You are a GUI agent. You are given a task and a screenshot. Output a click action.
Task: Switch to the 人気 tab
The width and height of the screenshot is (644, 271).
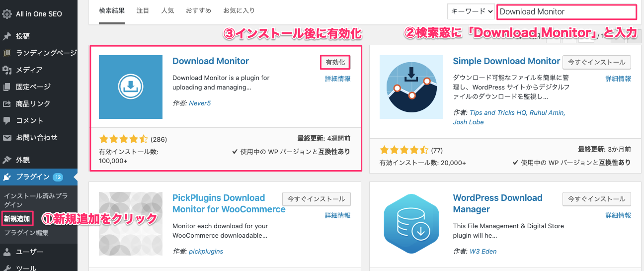pyautogui.click(x=167, y=10)
